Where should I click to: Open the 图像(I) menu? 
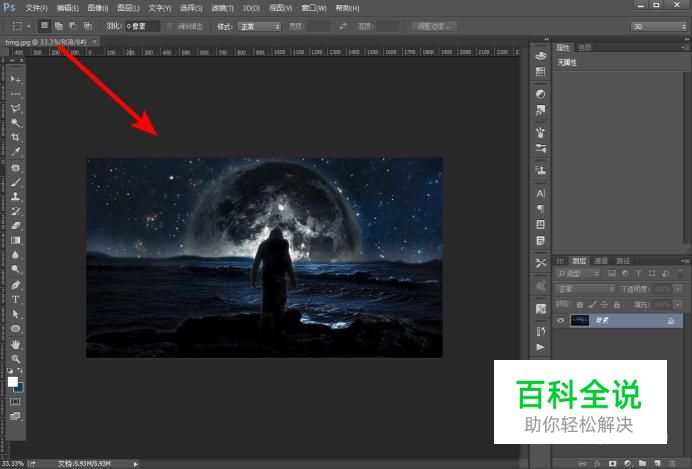point(98,8)
